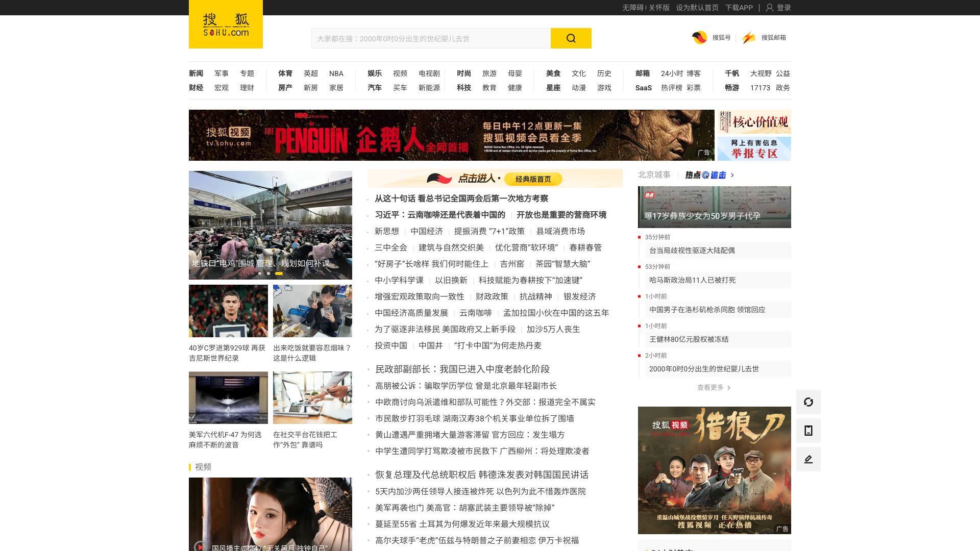Open the 下载APP link

(739, 8)
